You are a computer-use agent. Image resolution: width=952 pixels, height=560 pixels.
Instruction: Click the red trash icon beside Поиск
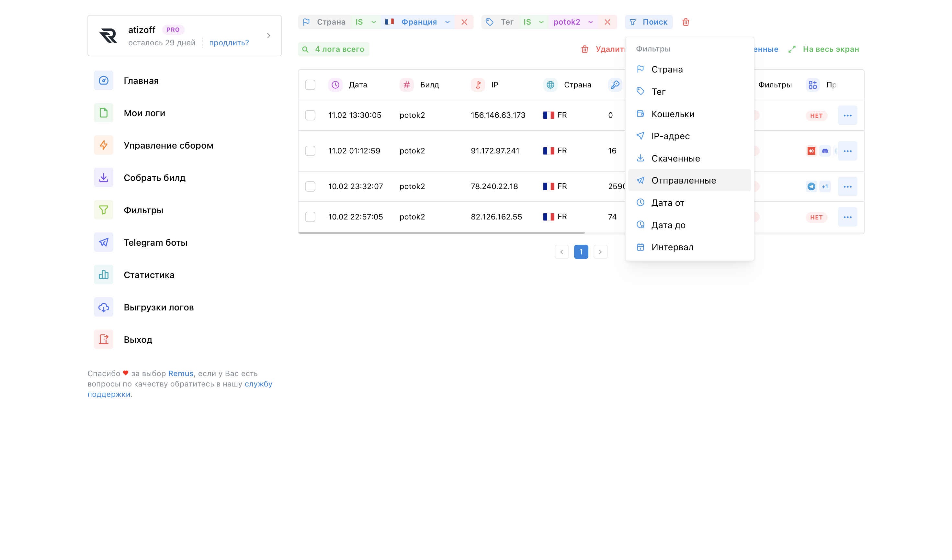pyautogui.click(x=686, y=22)
